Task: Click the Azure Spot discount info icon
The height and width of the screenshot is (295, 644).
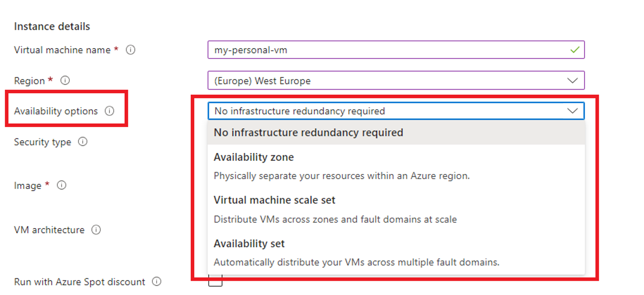Action: (155, 281)
